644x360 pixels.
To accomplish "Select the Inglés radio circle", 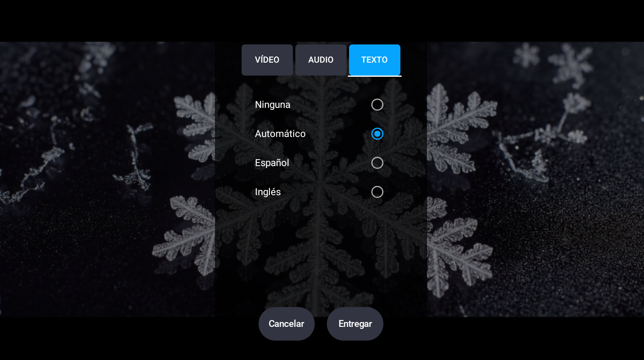I will tap(377, 192).
